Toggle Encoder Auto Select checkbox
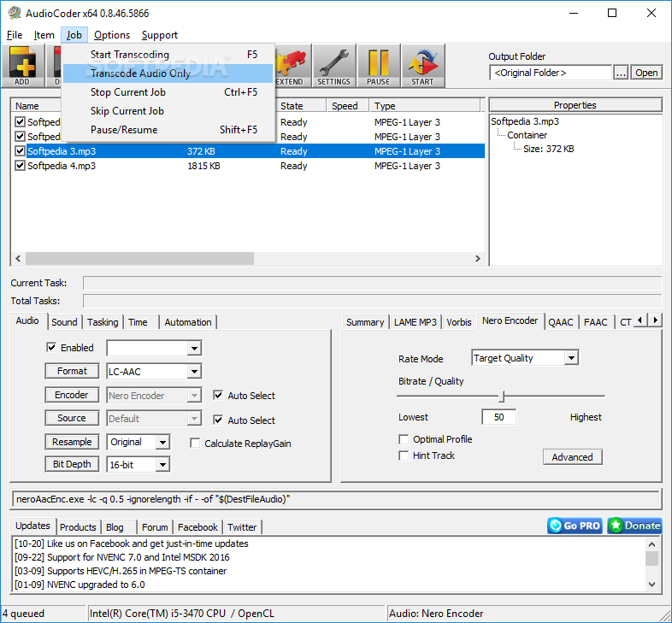The height and width of the screenshot is (623, 672). pos(218,395)
